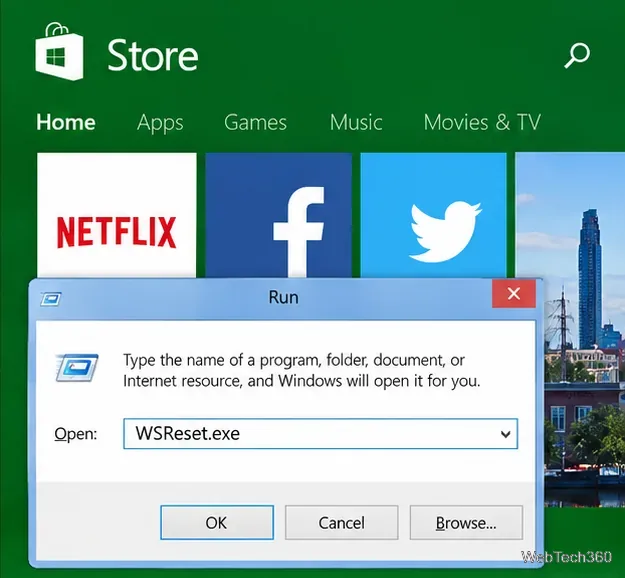The height and width of the screenshot is (578, 625).
Task: Open the Facebook app tile
Action: pos(279,215)
